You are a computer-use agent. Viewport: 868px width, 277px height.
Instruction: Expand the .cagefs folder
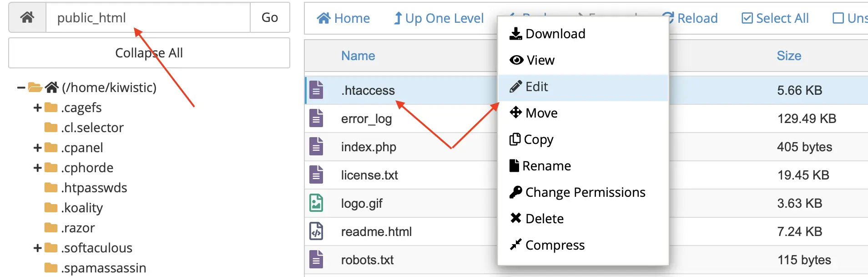coord(37,108)
